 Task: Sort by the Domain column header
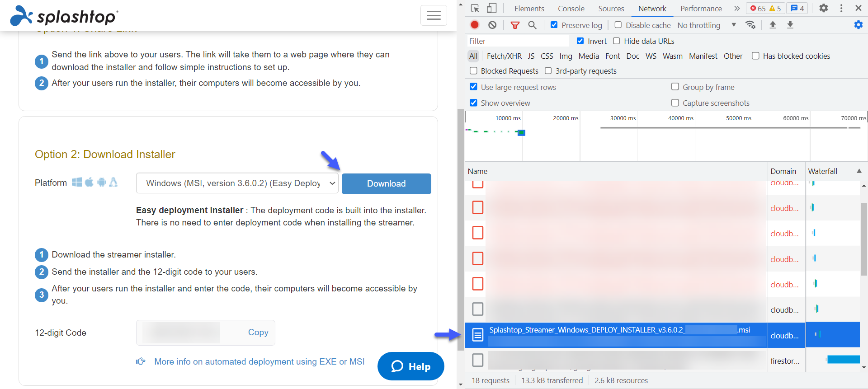coord(786,171)
